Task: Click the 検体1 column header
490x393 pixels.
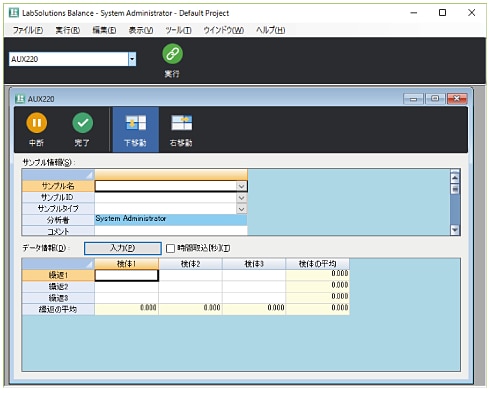Action: (127, 264)
